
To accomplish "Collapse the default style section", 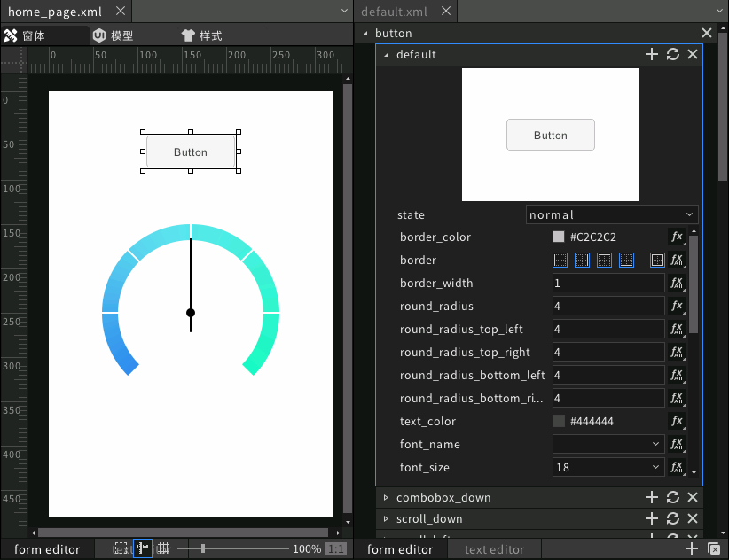I will coord(386,54).
